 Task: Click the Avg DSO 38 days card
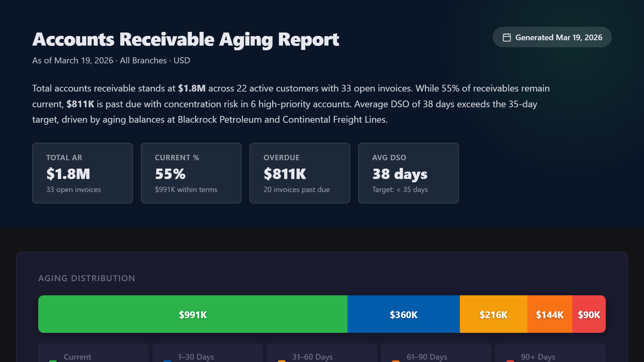point(408,173)
